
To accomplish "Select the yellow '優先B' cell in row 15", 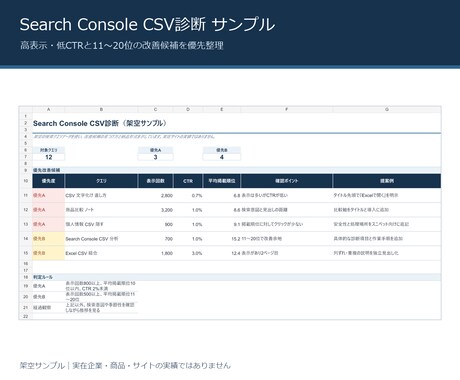I will tap(49, 253).
